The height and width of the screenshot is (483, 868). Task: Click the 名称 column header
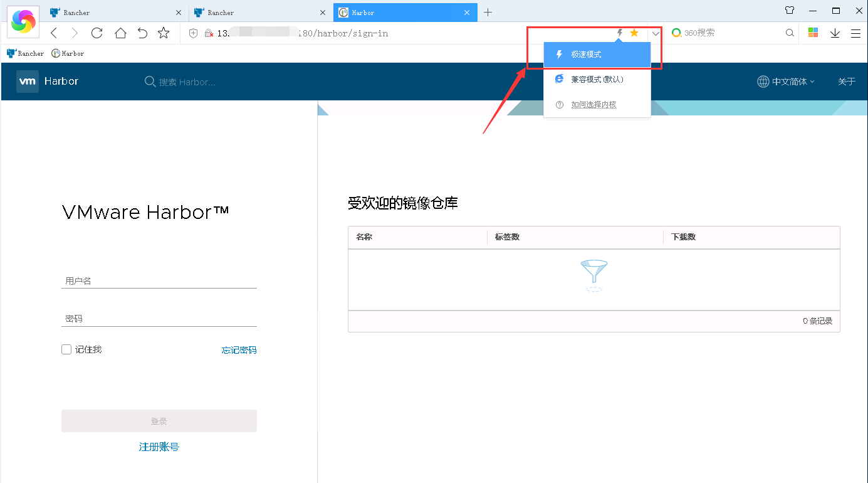tap(364, 237)
